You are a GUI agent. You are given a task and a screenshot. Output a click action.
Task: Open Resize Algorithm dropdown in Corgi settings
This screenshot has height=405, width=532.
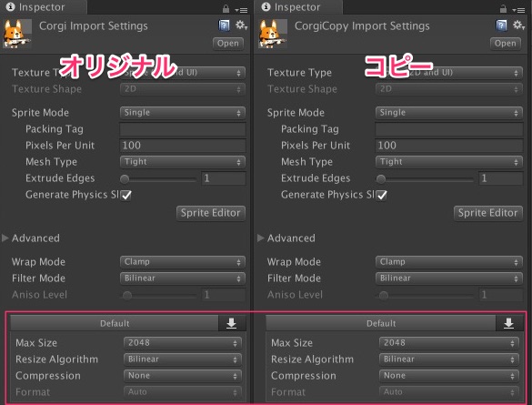click(x=183, y=359)
